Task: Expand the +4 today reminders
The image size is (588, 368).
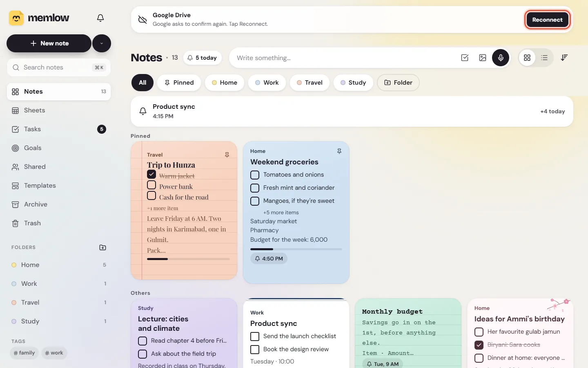Action: coord(552,111)
